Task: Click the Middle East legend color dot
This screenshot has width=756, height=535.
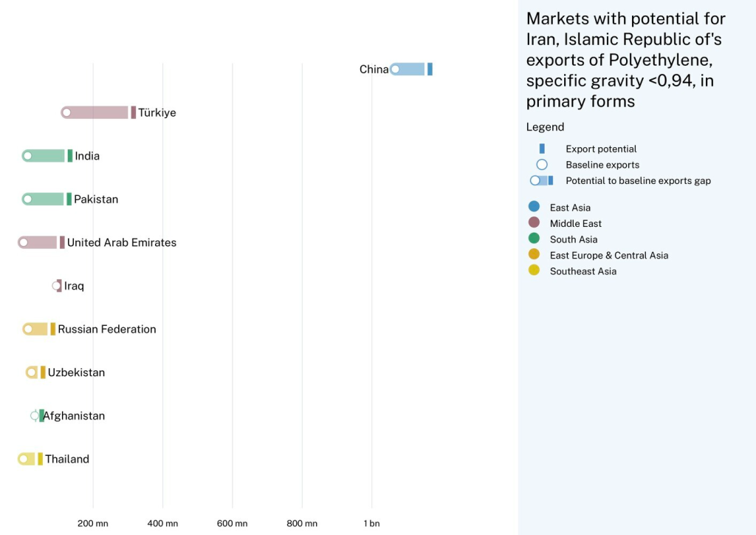Action: pyautogui.click(x=534, y=223)
